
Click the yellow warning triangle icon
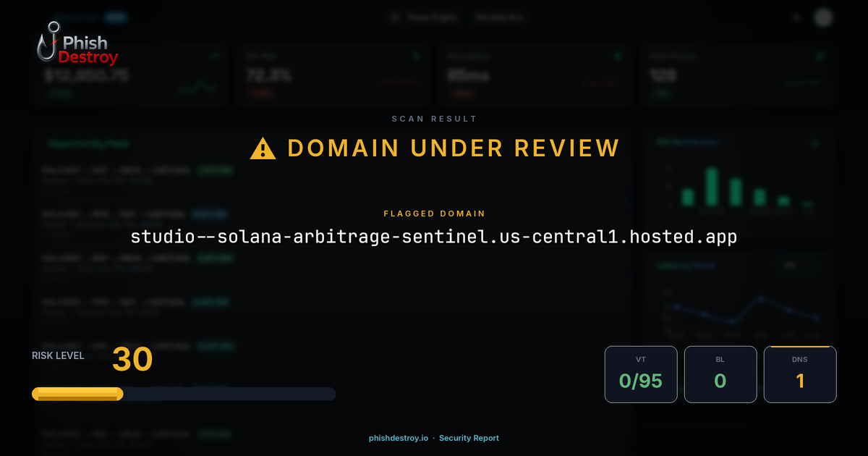click(263, 148)
